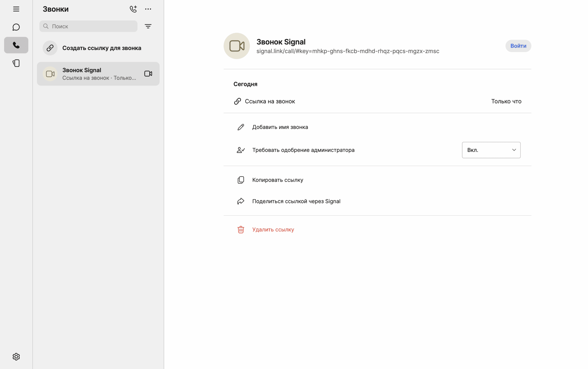Screen dimensions: 588x369
Task: Open the admin approval Вкл. dropdown
Action: click(x=491, y=150)
